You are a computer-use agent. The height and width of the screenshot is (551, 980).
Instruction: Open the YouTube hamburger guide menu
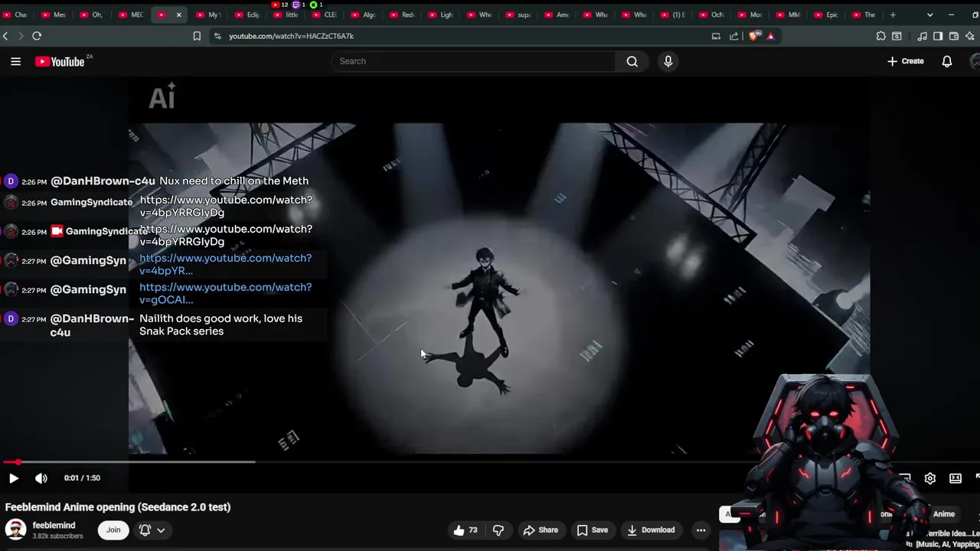(x=15, y=61)
